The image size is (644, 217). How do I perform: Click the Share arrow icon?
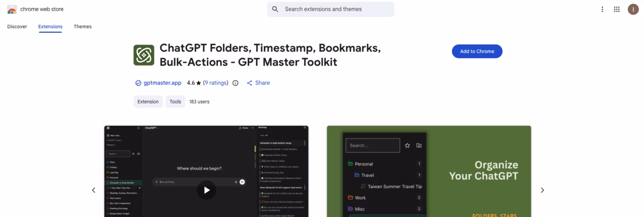pos(250,83)
